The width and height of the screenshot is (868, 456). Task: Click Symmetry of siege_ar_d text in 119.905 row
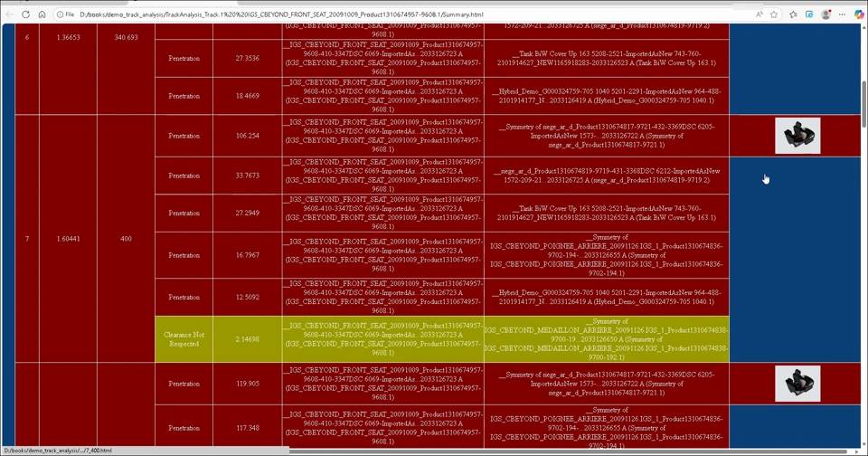pyautogui.click(x=606, y=384)
